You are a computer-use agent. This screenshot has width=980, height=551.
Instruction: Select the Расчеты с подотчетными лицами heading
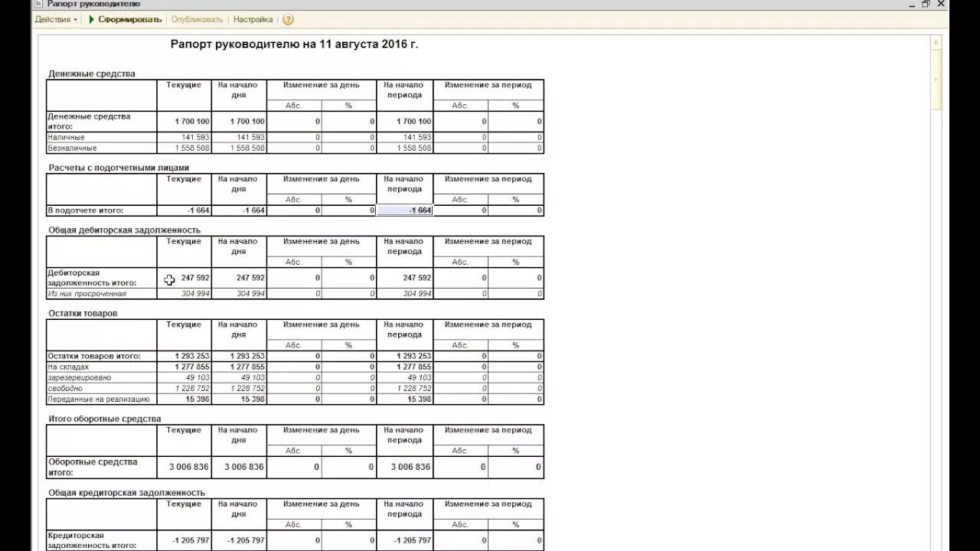[x=119, y=168]
